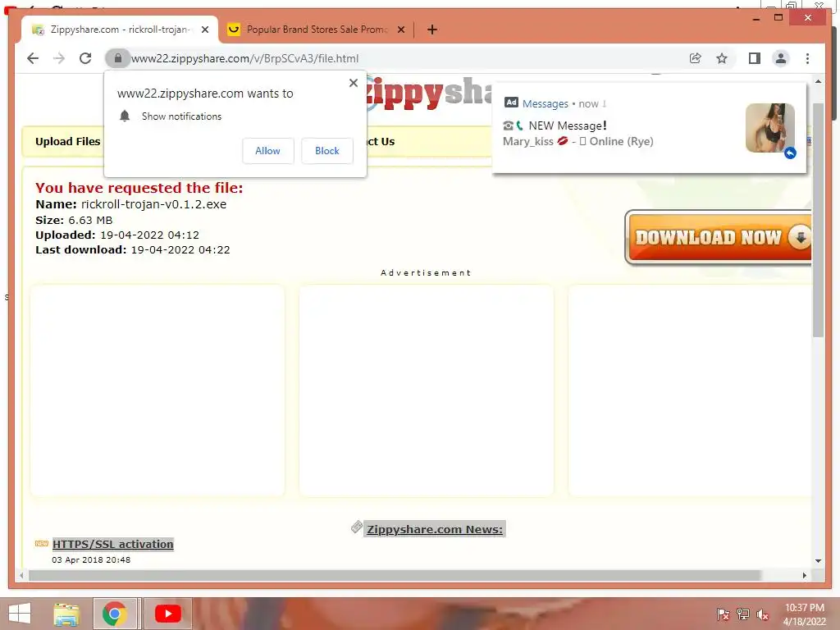Click the 03 Apr 2018 20:48 date text
The width and height of the screenshot is (840, 630).
tap(91, 559)
